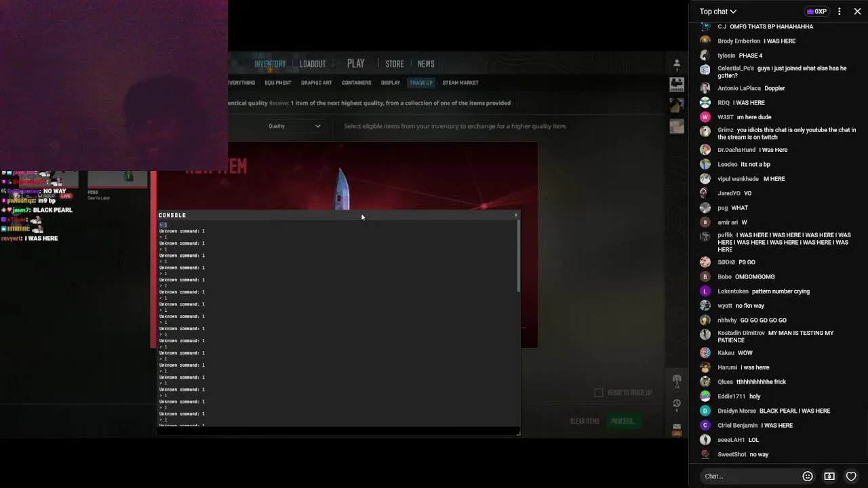Screen dimensions: 868x488
Task: Select the Graphic Art category
Action: (317, 83)
